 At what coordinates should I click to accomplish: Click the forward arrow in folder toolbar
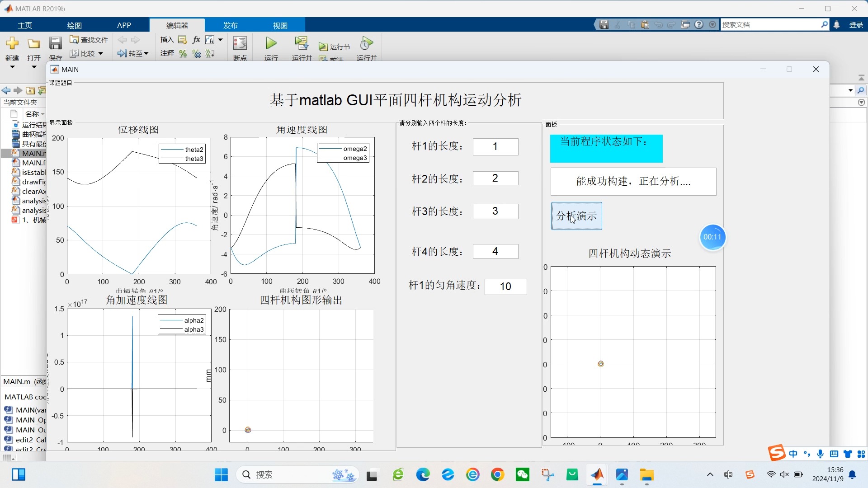coord(18,90)
